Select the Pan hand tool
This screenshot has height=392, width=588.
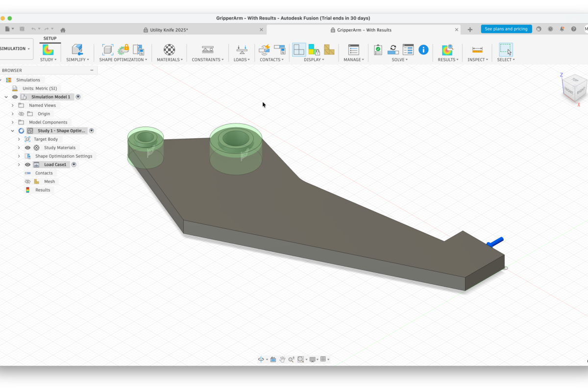pyautogui.click(x=283, y=360)
